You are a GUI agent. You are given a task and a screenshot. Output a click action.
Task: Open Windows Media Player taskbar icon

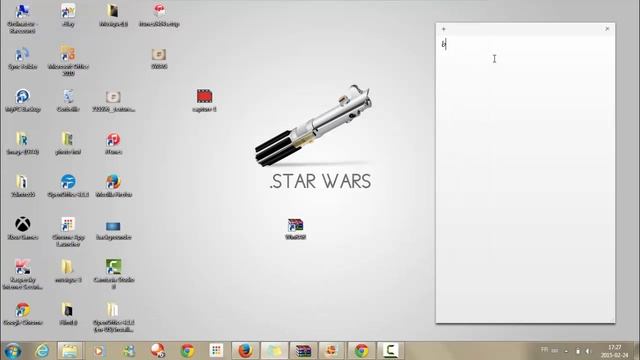pyautogui.click(x=98, y=351)
